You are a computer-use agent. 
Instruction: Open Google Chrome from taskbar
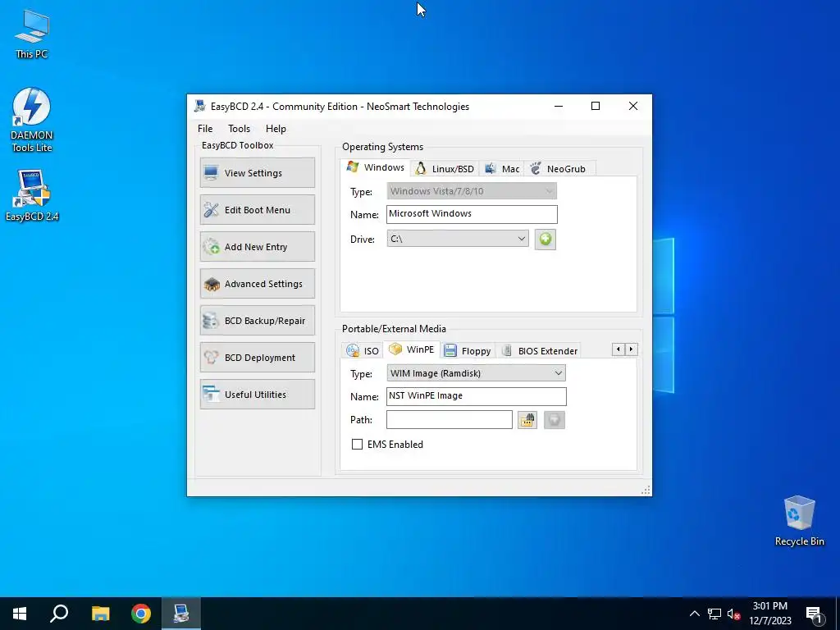(141, 614)
